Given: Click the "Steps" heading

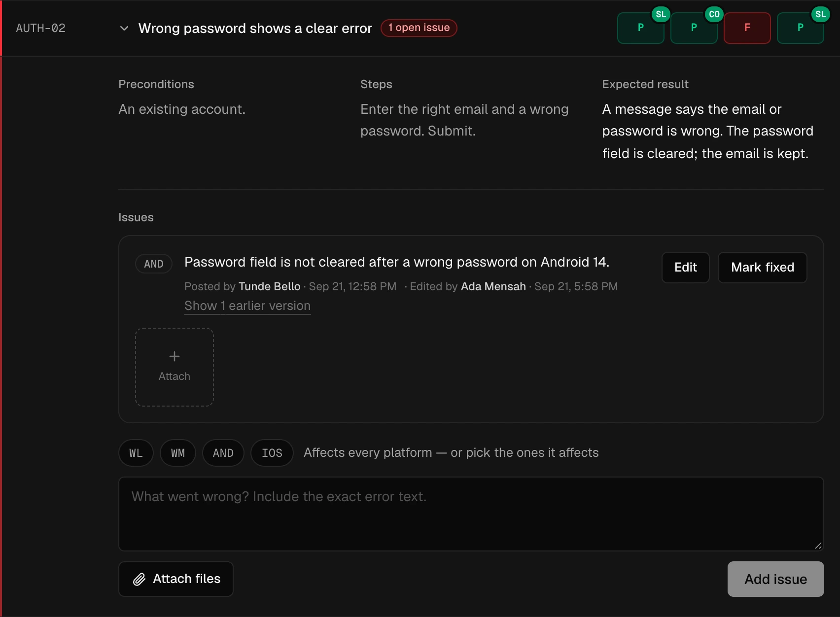Looking at the screenshot, I should click(x=376, y=84).
